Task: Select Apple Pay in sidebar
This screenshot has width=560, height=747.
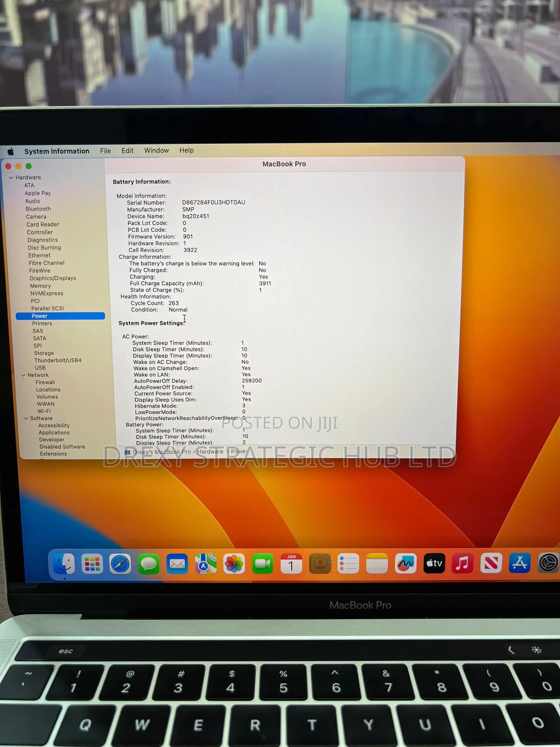Action: click(38, 193)
